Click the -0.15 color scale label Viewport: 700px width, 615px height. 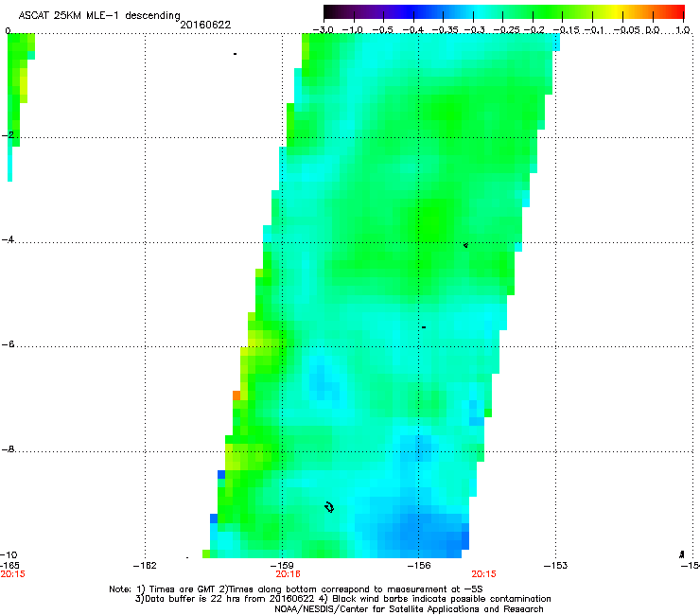point(566,30)
